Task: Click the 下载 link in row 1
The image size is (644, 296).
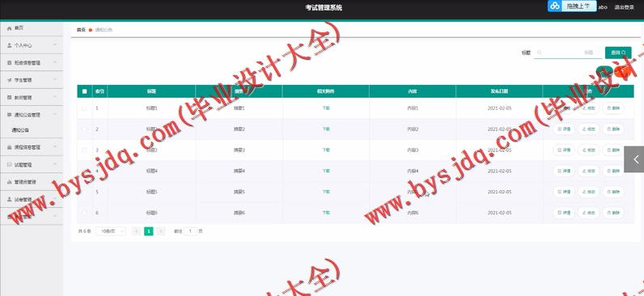Action: 326,108
